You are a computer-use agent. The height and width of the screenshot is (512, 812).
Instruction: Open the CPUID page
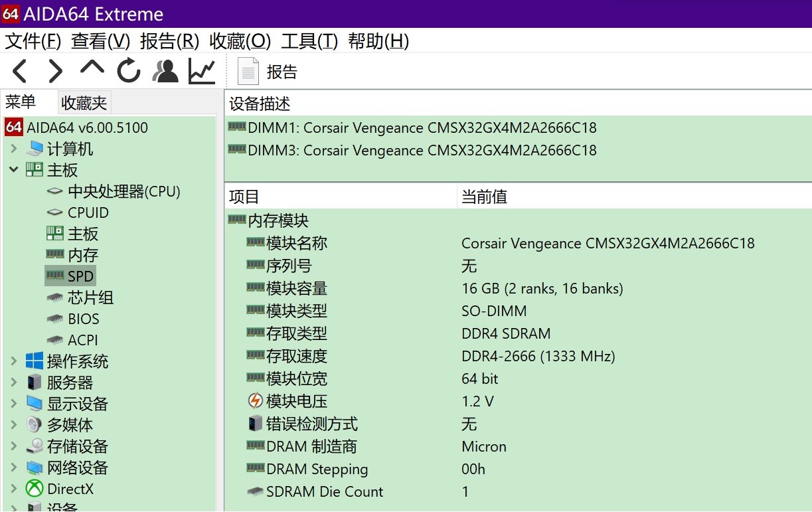point(78,213)
